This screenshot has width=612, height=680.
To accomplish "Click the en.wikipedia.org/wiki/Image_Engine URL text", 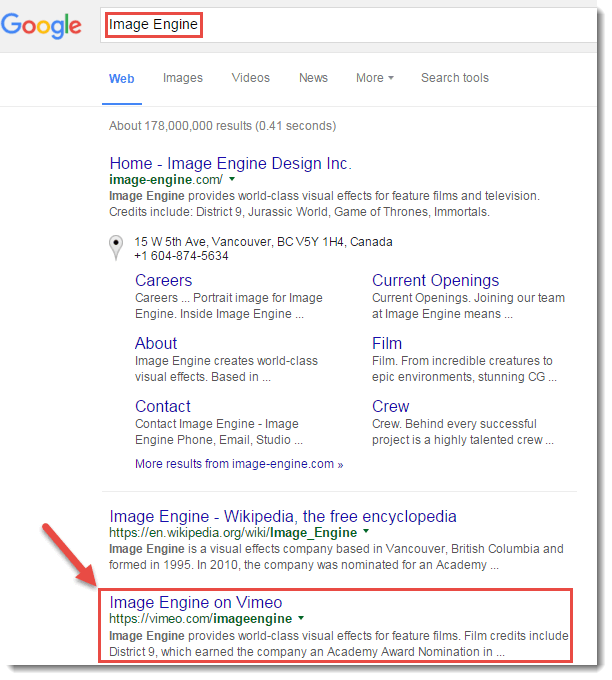I will click(233, 533).
